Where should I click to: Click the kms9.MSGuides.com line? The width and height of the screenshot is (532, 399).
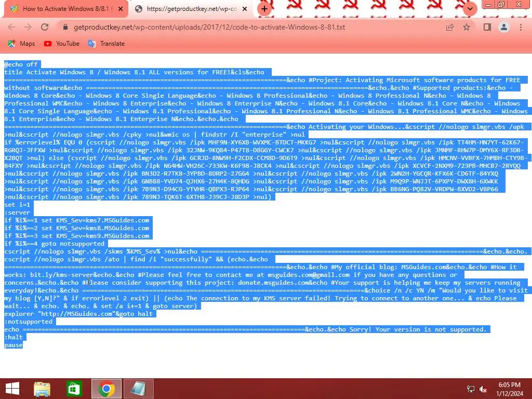coord(77,236)
